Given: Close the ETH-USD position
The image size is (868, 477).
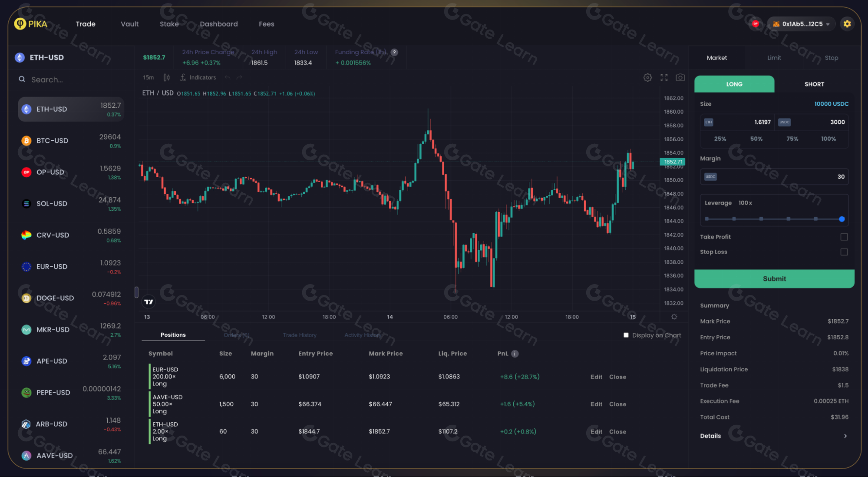Looking at the screenshot, I should [x=617, y=431].
